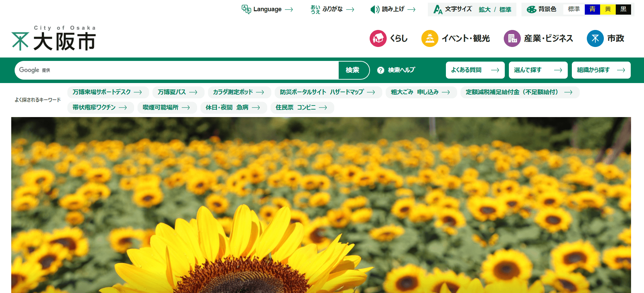
Task: Click the furigana (ふりがな) icon
Action: coord(315,10)
